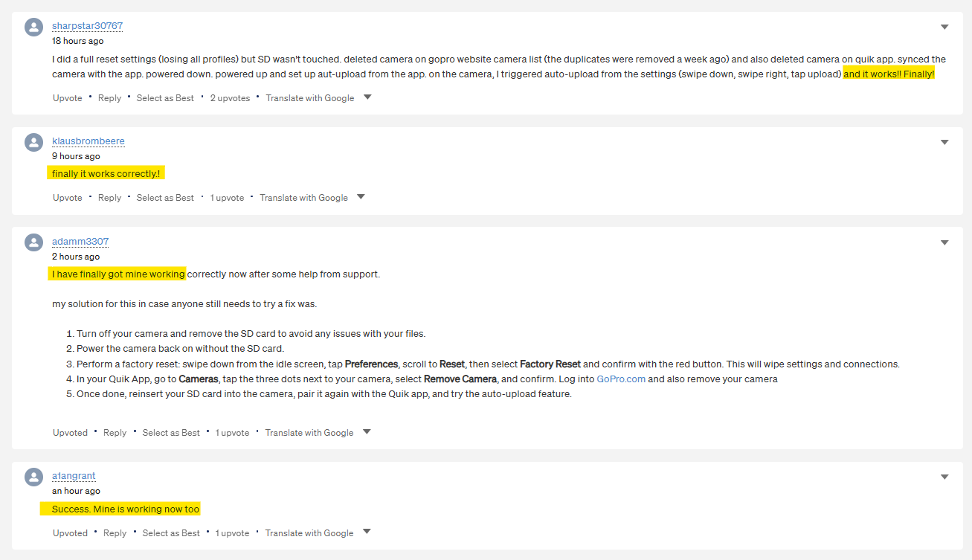Screen dimensions: 972x560
Task: View the 2 upvotes on sharpstar30767's comment
Action: click(x=230, y=98)
